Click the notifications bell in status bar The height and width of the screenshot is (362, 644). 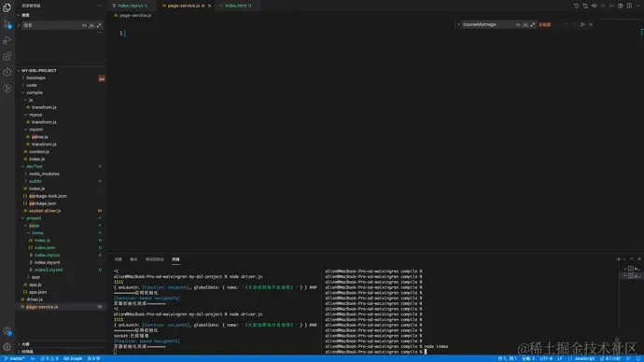click(637, 358)
